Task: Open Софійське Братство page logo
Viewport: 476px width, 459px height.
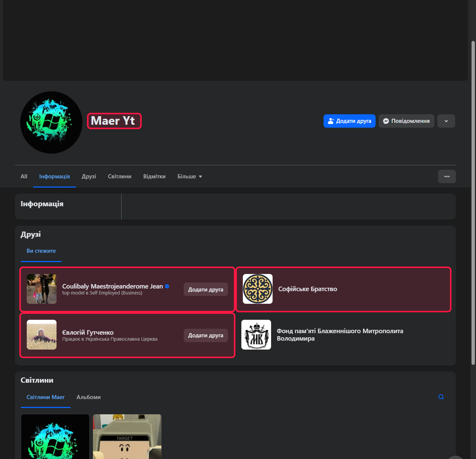Action: (258, 289)
